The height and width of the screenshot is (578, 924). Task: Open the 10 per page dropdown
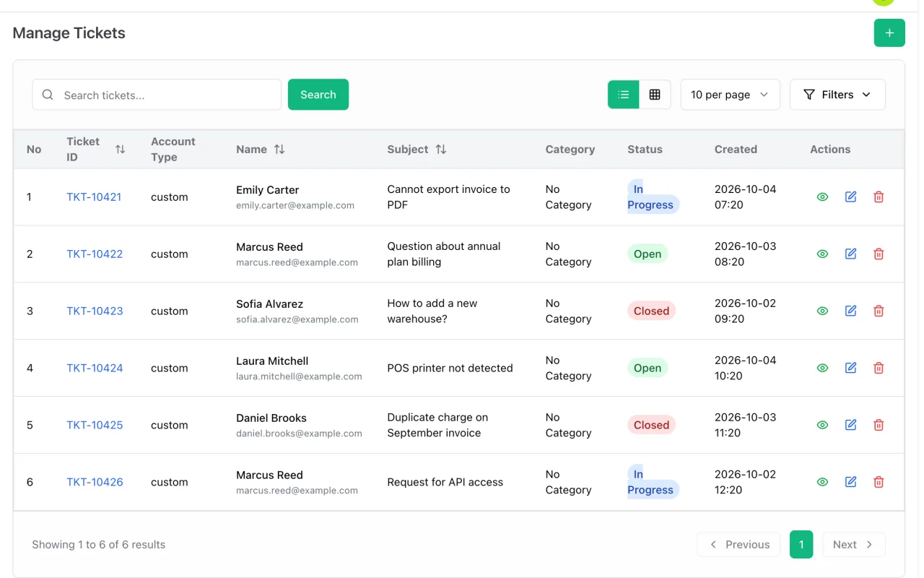[730, 95]
